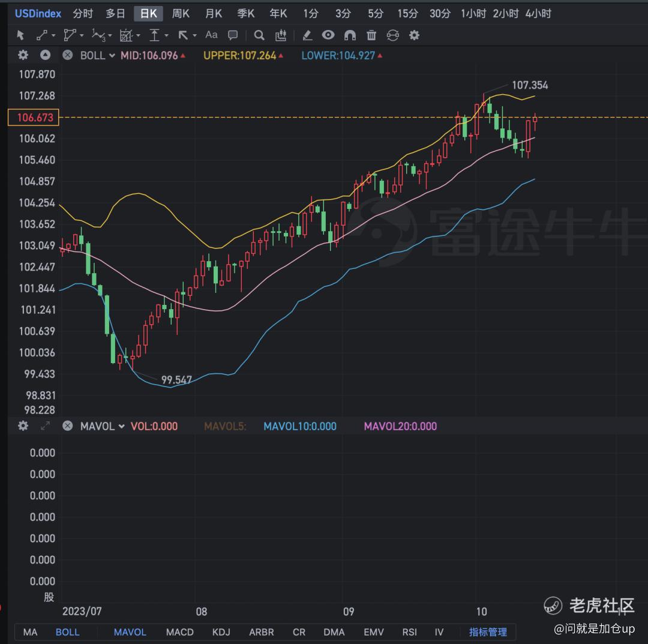
Task: Open wave tool dropdown arrow
Action: [x=110, y=36]
